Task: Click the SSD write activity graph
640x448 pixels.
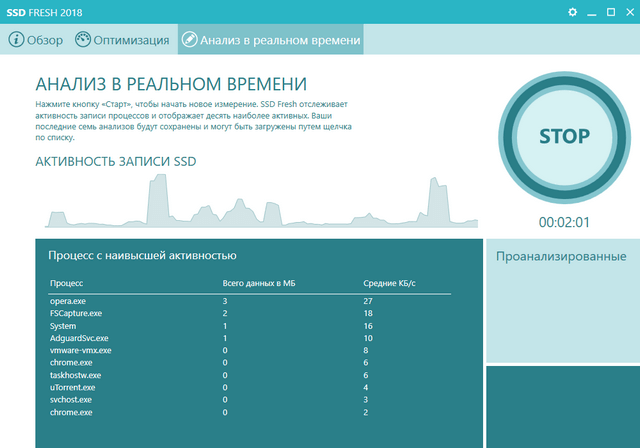Action: pos(261,201)
